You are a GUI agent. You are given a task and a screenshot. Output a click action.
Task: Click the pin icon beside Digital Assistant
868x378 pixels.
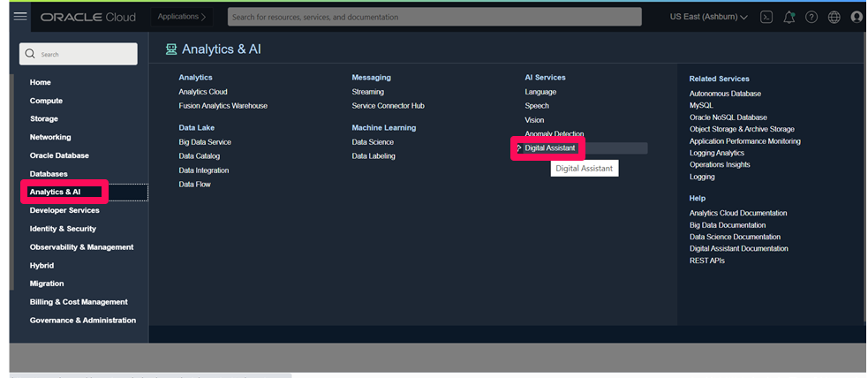click(x=519, y=148)
